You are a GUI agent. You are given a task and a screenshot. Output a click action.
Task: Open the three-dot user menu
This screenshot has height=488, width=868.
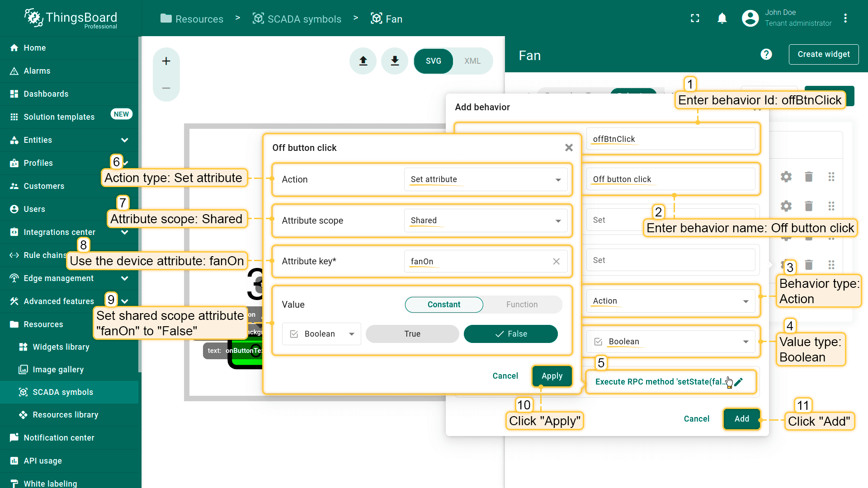[845, 18]
